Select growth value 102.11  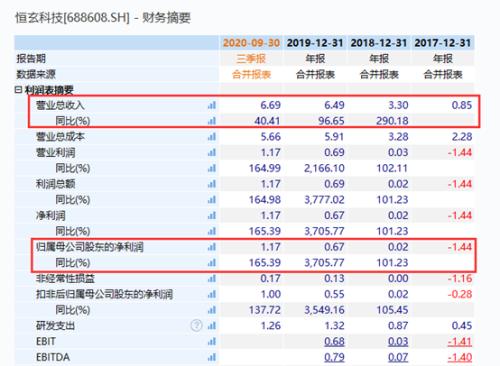coord(392,168)
